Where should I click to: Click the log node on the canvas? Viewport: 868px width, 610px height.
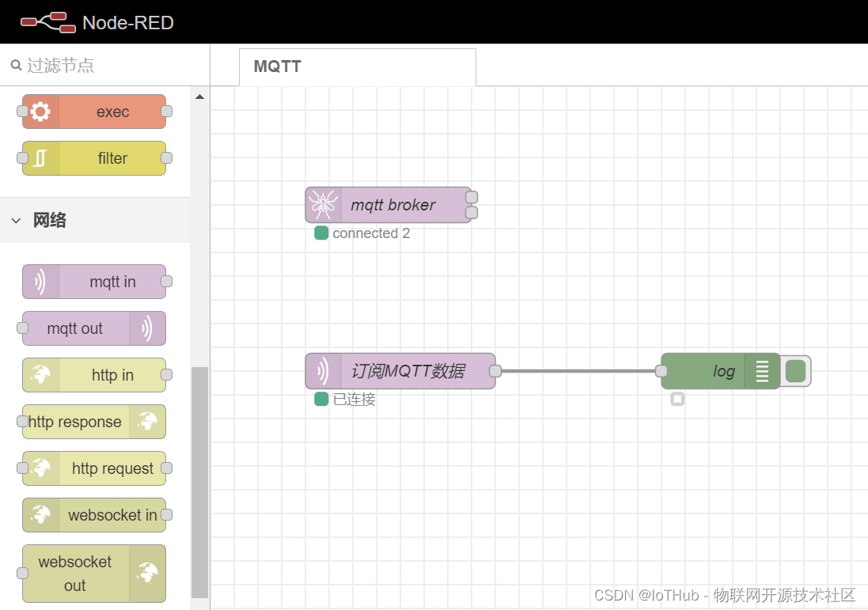(720, 371)
